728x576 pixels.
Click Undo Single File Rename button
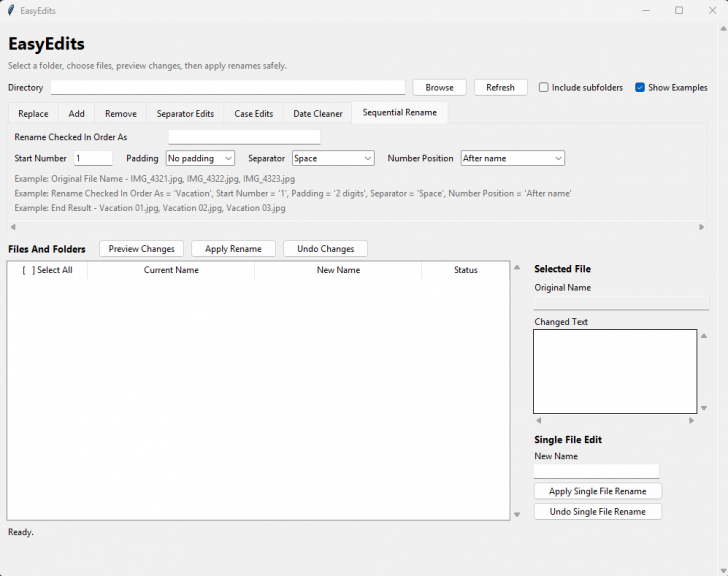coord(598,511)
